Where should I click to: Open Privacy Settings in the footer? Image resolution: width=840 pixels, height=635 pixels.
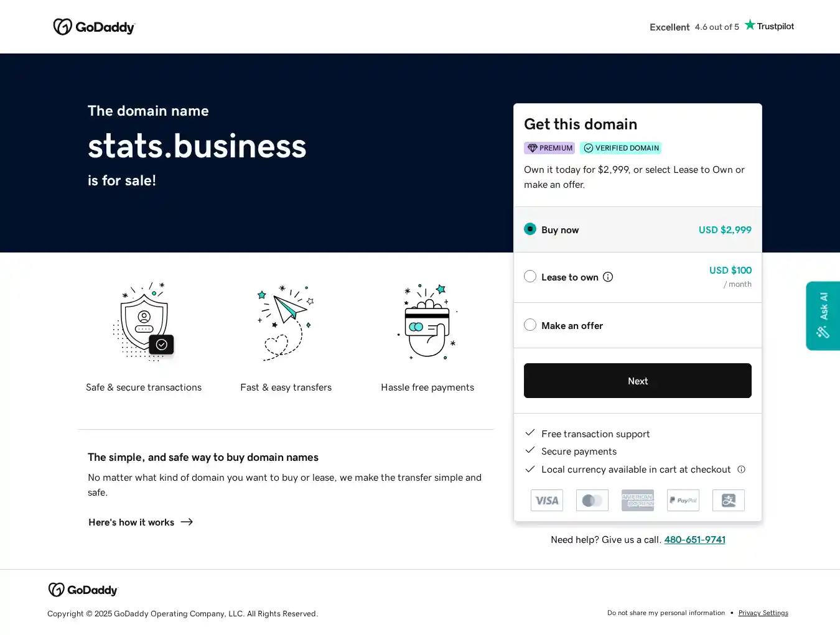pyautogui.click(x=763, y=613)
